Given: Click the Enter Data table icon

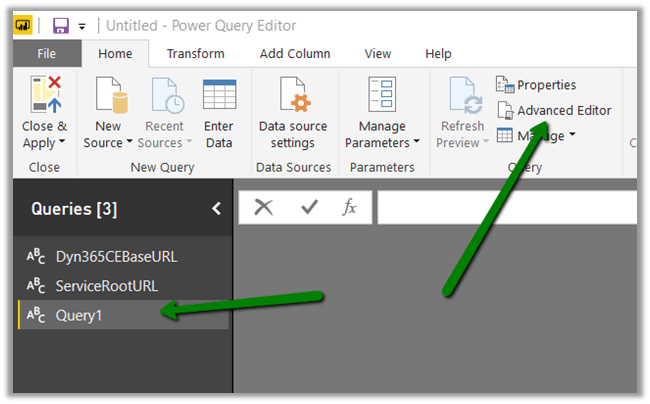Looking at the screenshot, I should pyautogui.click(x=219, y=96).
